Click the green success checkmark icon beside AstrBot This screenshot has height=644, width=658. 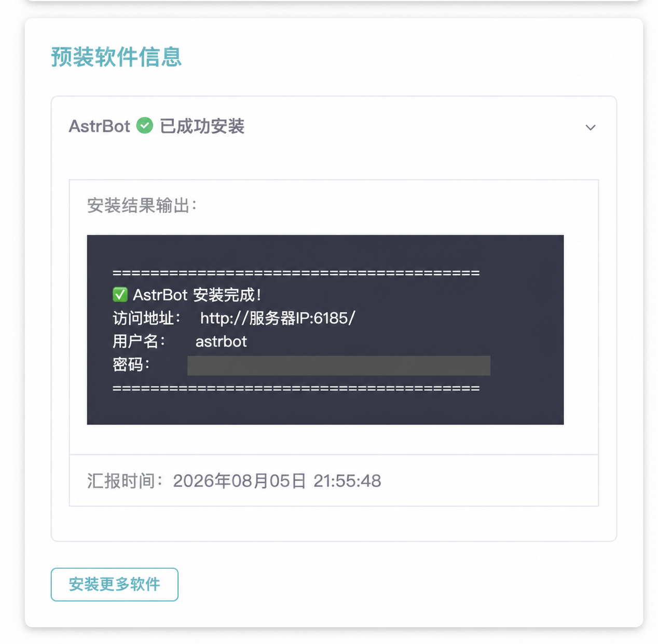[145, 126]
